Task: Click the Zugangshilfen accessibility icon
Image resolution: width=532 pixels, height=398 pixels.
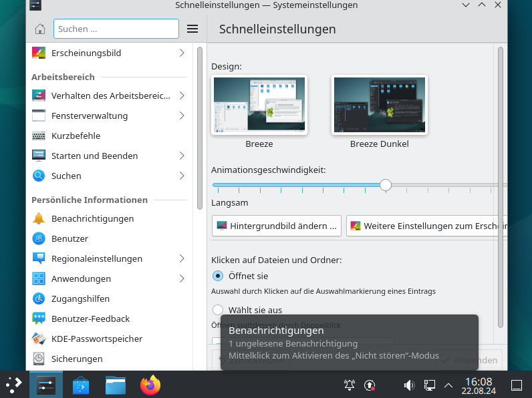Action: pyautogui.click(x=39, y=298)
